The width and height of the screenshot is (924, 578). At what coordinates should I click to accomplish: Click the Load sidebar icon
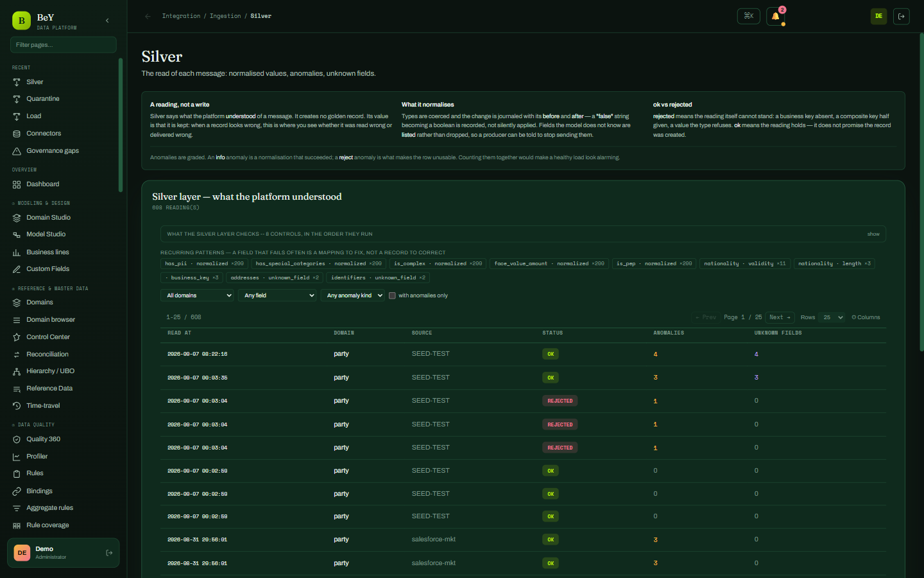17,116
